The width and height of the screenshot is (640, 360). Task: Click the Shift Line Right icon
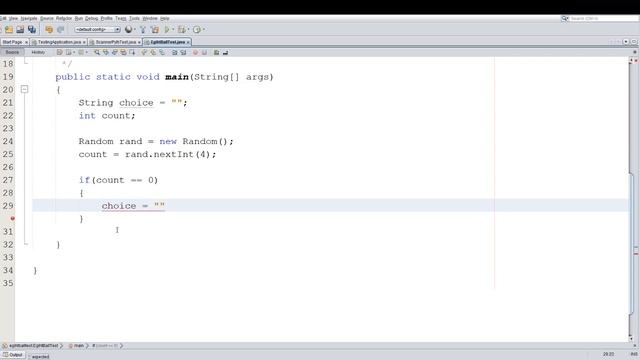[x=183, y=52]
